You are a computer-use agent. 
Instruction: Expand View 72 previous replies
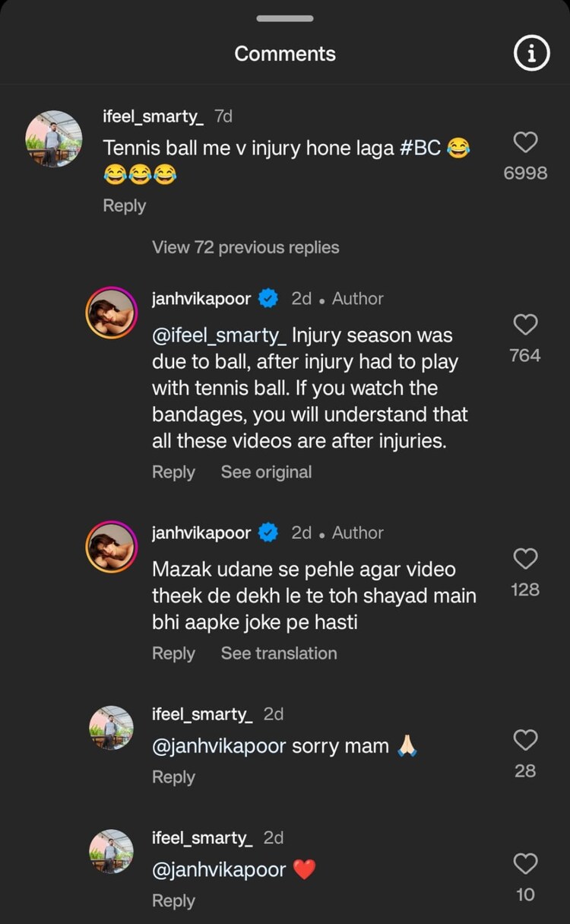245,247
